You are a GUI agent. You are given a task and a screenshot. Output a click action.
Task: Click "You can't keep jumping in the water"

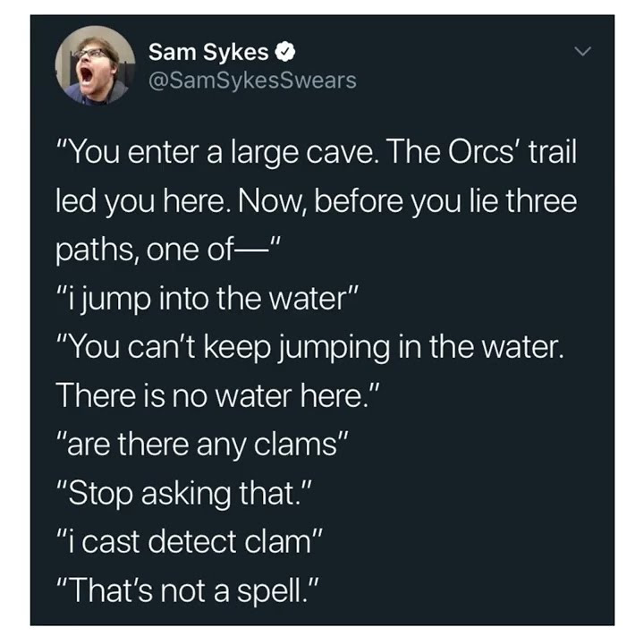(310, 347)
